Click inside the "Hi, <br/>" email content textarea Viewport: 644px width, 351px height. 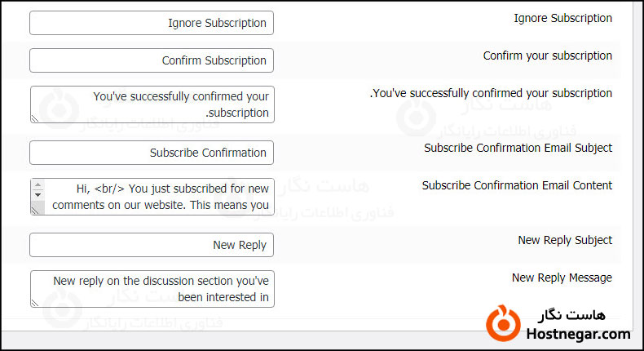coord(159,197)
